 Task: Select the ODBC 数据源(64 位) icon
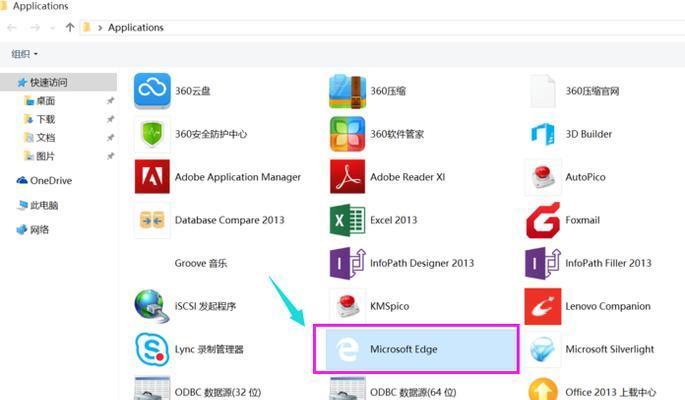coord(347,389)
